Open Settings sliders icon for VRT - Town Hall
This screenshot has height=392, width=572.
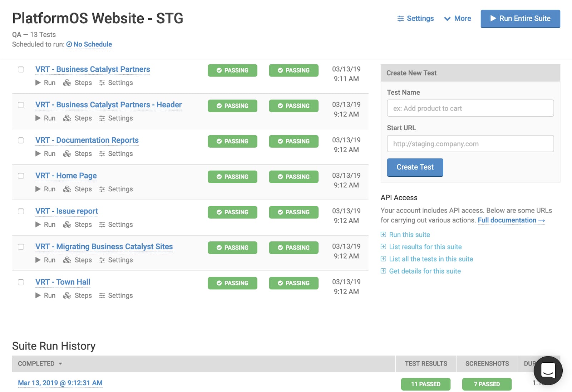(x=102, y=295)
